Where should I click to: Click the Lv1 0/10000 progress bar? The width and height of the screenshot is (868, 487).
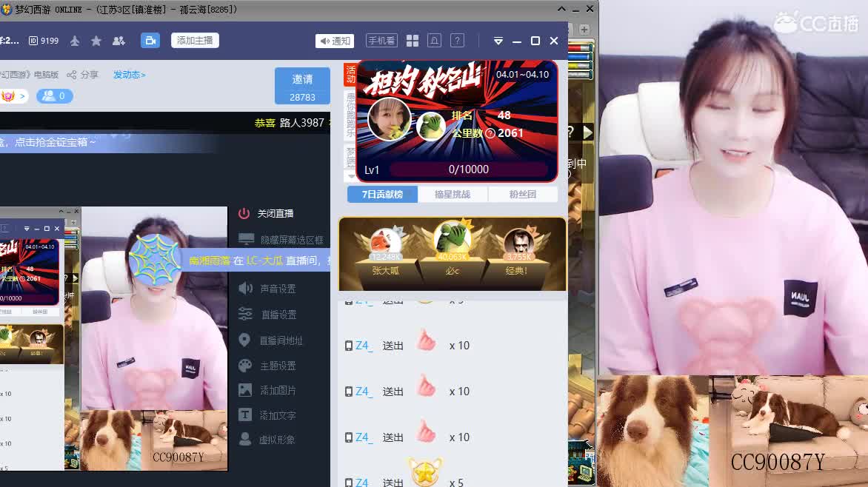(x=468, y=169)
